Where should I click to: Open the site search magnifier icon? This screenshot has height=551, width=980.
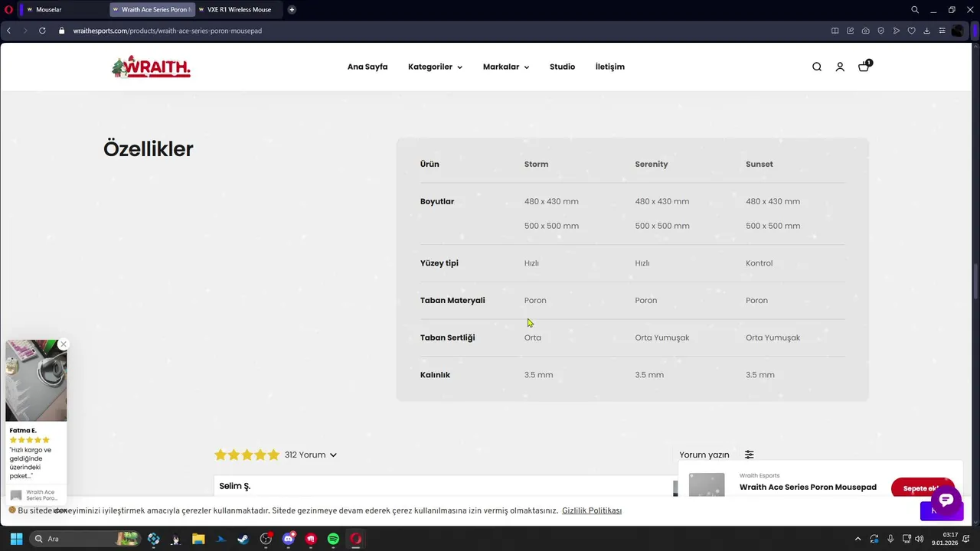click(x=817, y=67)
